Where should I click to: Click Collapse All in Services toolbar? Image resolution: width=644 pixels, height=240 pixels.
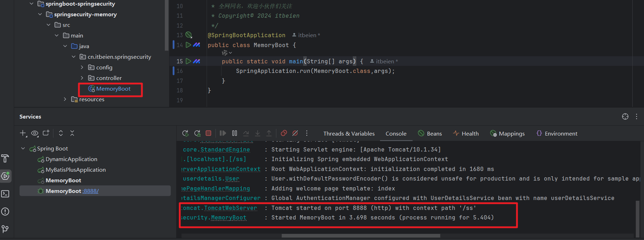(x=72, y=133)
